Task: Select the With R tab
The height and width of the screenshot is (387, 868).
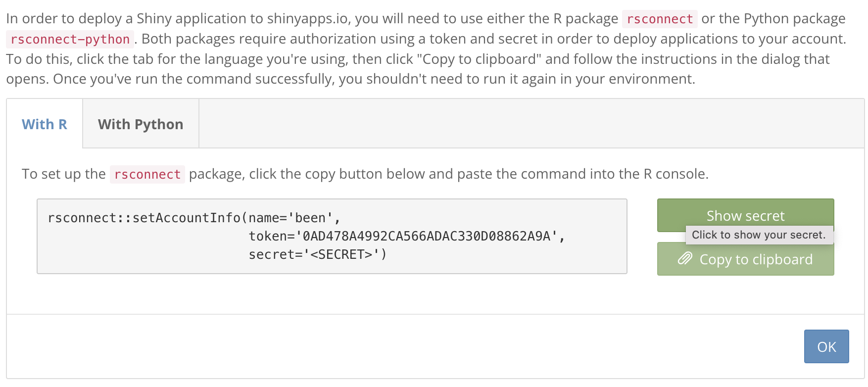Action: tap(44, 124)
